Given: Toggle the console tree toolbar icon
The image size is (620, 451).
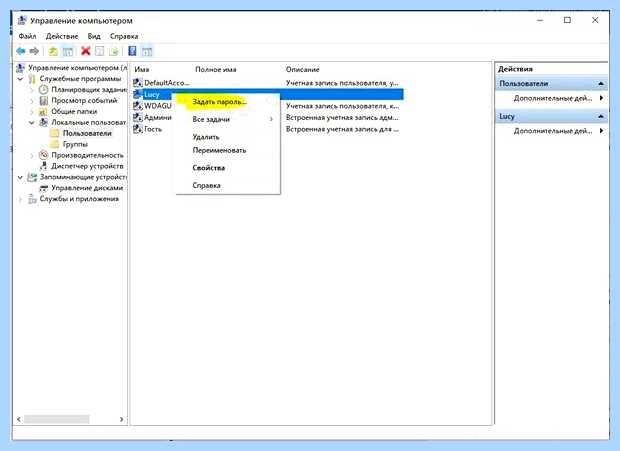Looking at the screenshot, I should click(68, 51).
